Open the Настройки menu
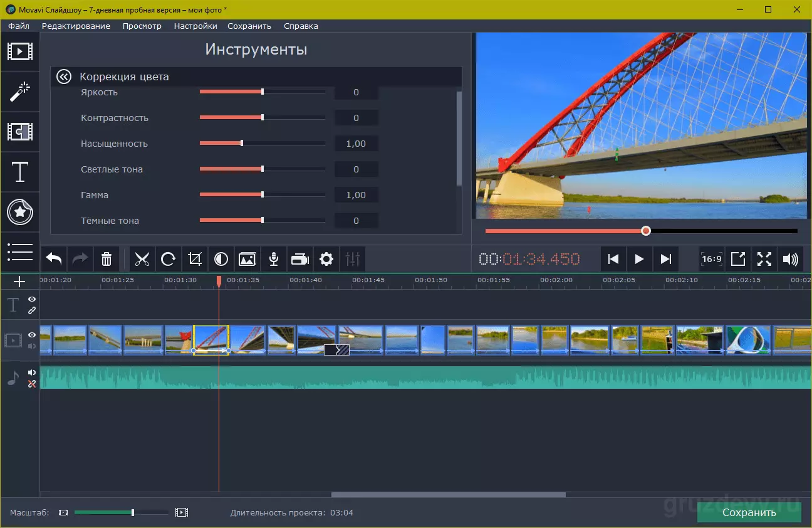Viewport: 812px width, 528px height. (195, 26)
